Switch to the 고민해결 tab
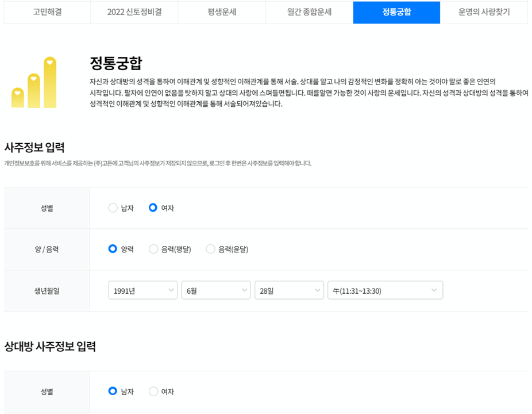This screenshot has height=414, width=532. click(46, 12)
